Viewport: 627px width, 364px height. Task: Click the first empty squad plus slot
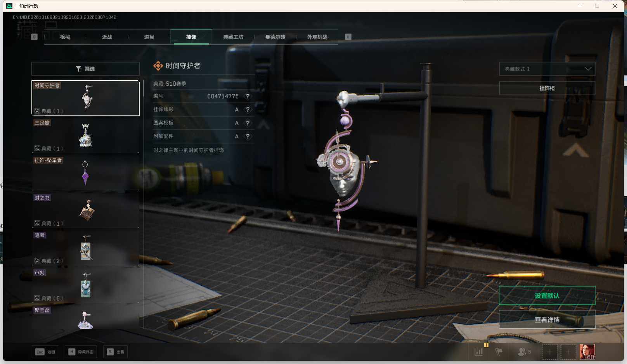pyautogui.click(x=549, y=352)
